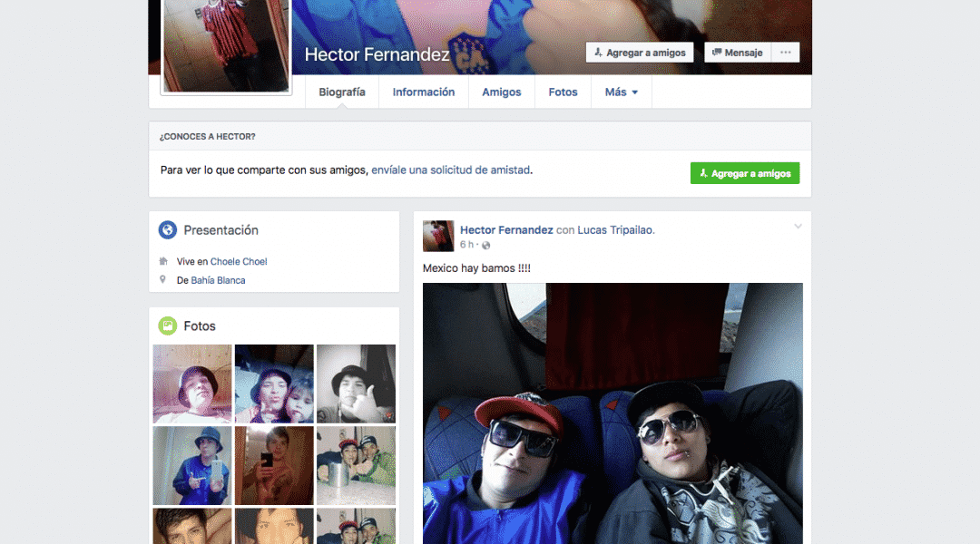Click the post author avatar thumbnail
This screenshot has height=544, width=980.
[x=438, y=236]
